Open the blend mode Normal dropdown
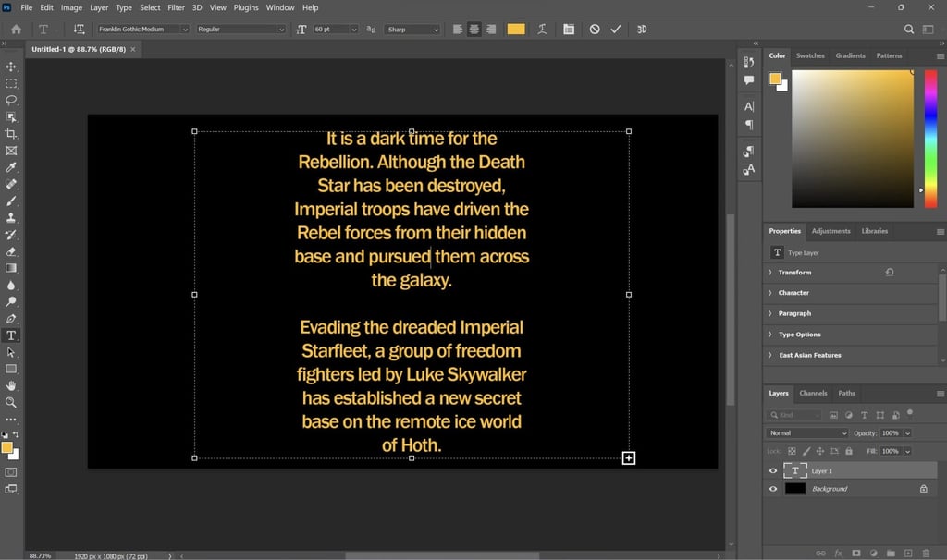947x560 pixels. 806,432
